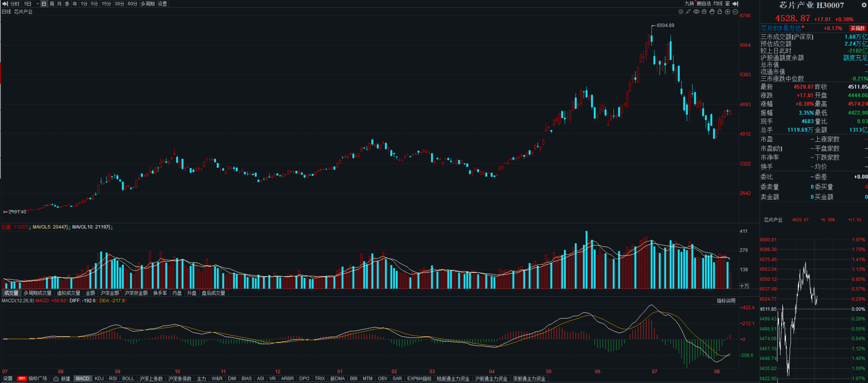This screenshot has height=383, width=868.
Task: Click the 07 month marker on timeline
Action: coord(654,372)
